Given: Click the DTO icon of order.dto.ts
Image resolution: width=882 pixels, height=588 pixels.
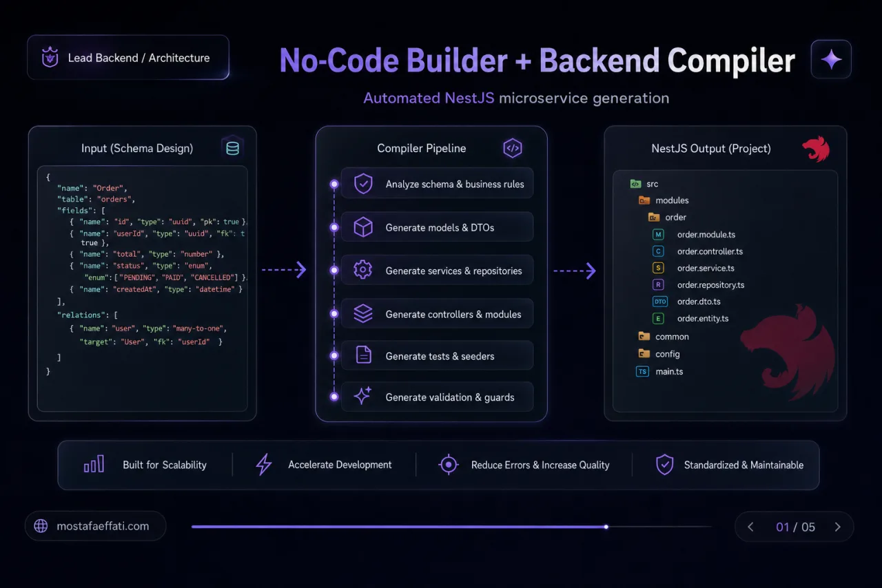Looking at the screenshot, I should tap(659, 302).
